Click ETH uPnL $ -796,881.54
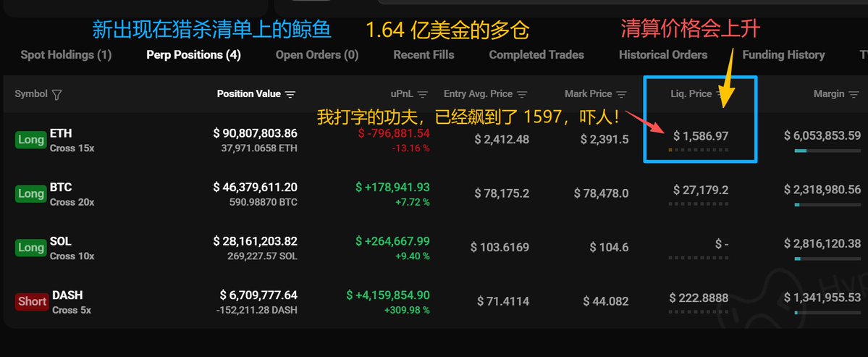Screen dimensions: 868x357 [394, 133]
